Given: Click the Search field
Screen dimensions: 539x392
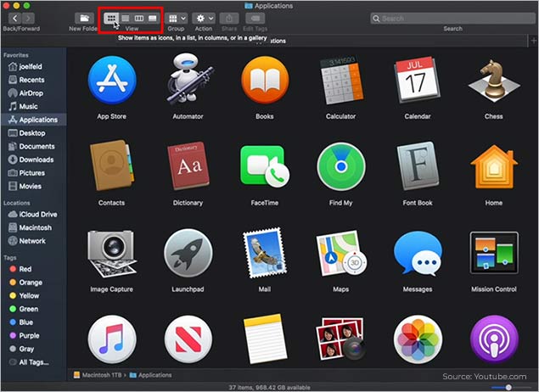Looking at the screenshot, I should [x=453, y=18].
